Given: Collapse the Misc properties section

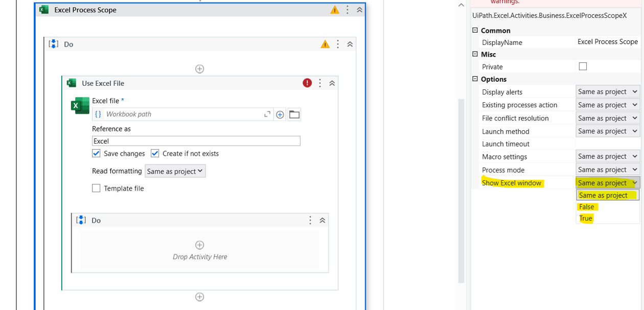Looking at the screenshot, I should [475, 54].
